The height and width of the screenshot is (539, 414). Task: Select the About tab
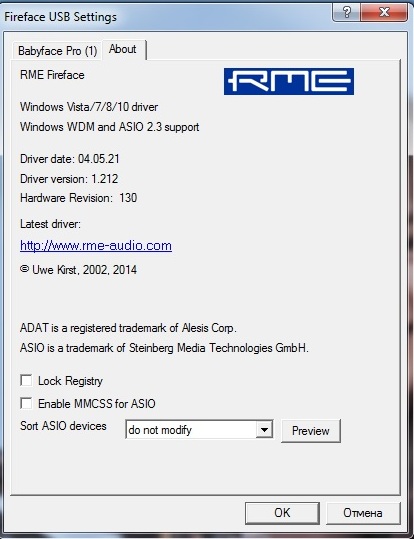(x=123, y=49)
